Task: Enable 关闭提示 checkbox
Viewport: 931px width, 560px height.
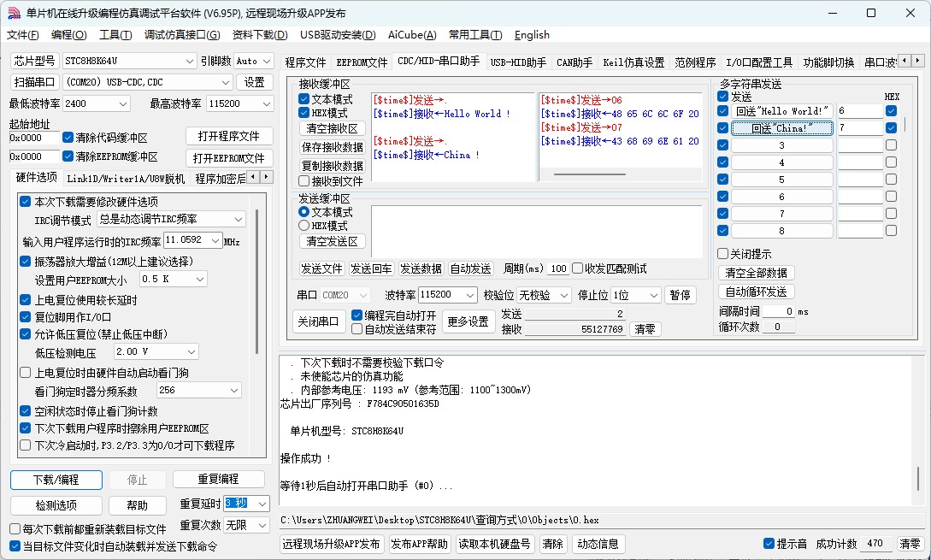Action: pyautogui.click(x=722, y=254)
